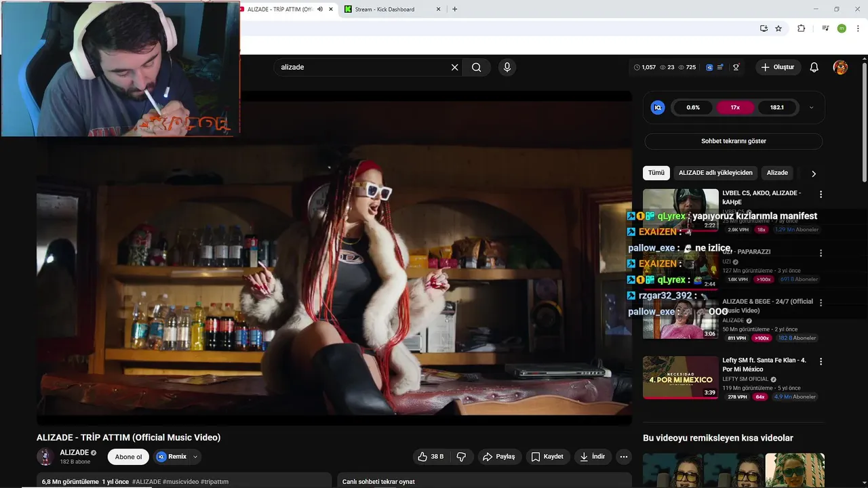Screen dimensions: 868x488
Task: Click Kaydet save button
Action: 547,457
